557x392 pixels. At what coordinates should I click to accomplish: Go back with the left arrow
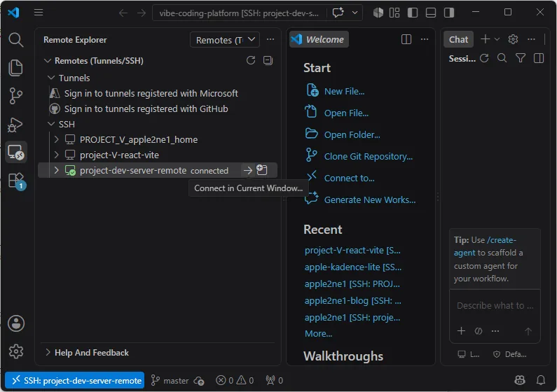(x=123, y=13)
